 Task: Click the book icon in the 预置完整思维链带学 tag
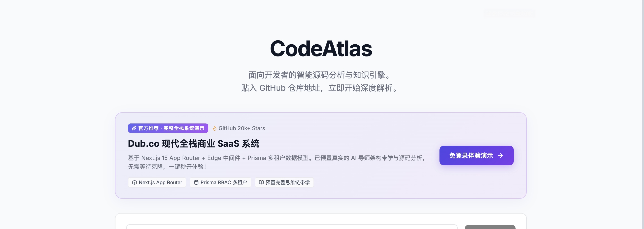(x=261, y=182)
